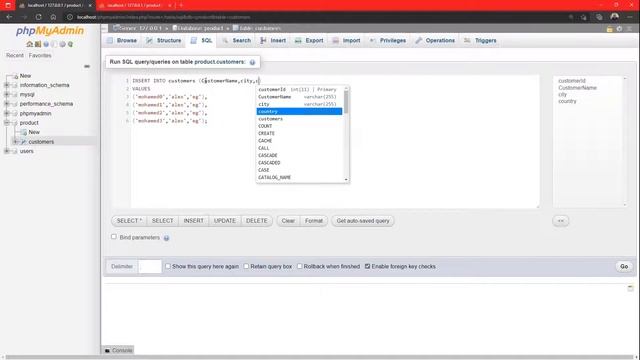Viewport: 640px width, 360px height.
Task: Click page settings gear icon top right
Action: [619, 29]
